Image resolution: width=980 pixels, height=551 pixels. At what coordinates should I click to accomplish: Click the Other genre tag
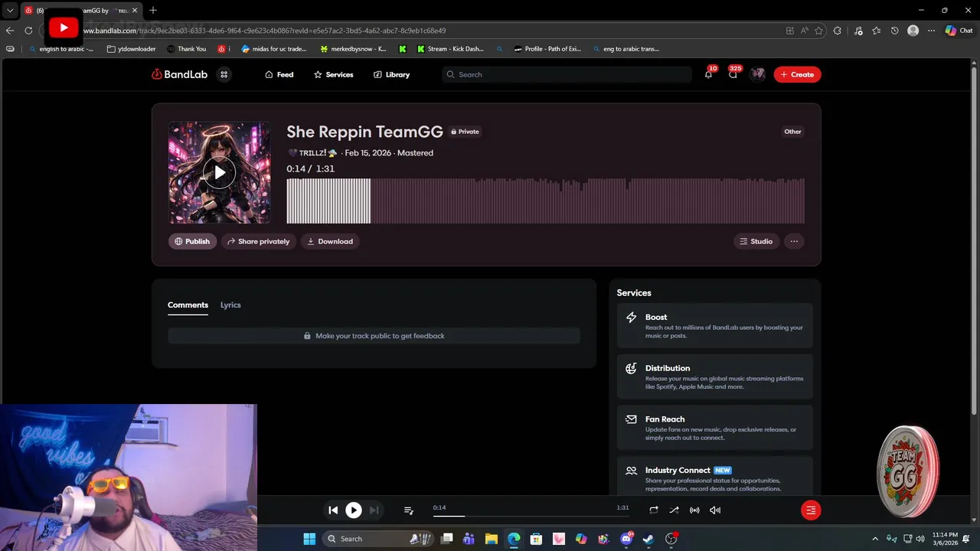coord(792,132)
